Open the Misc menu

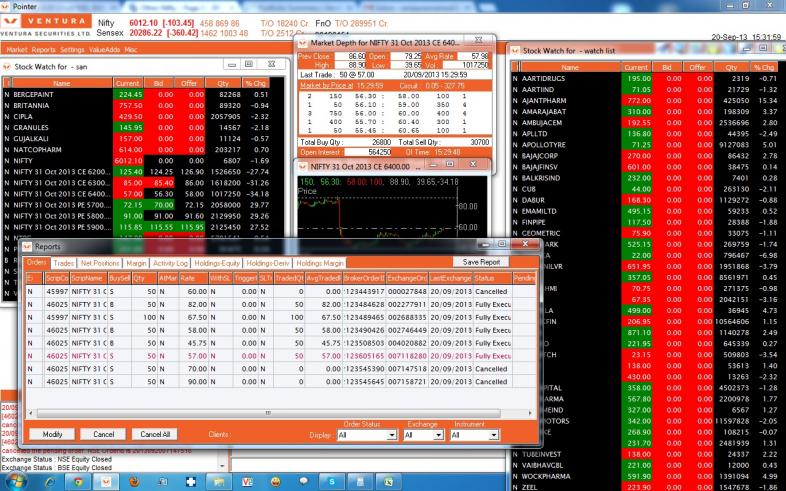[131, 50]
